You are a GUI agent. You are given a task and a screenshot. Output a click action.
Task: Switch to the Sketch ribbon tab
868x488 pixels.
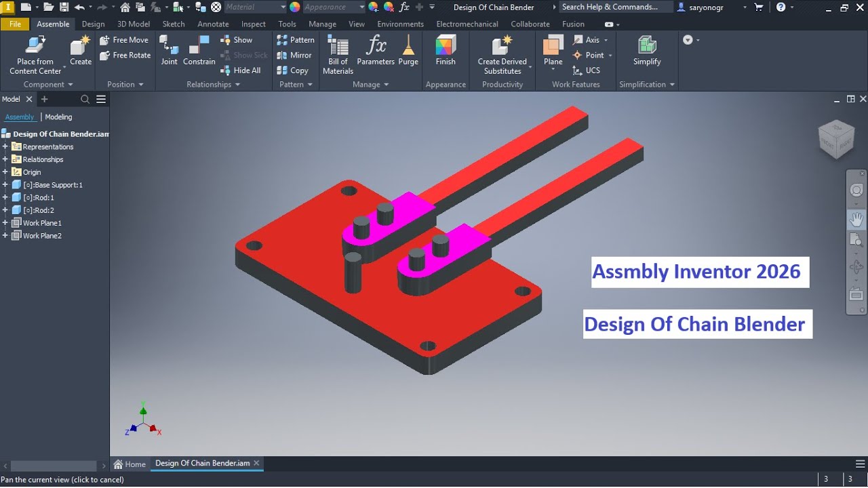tap(174, 24)
